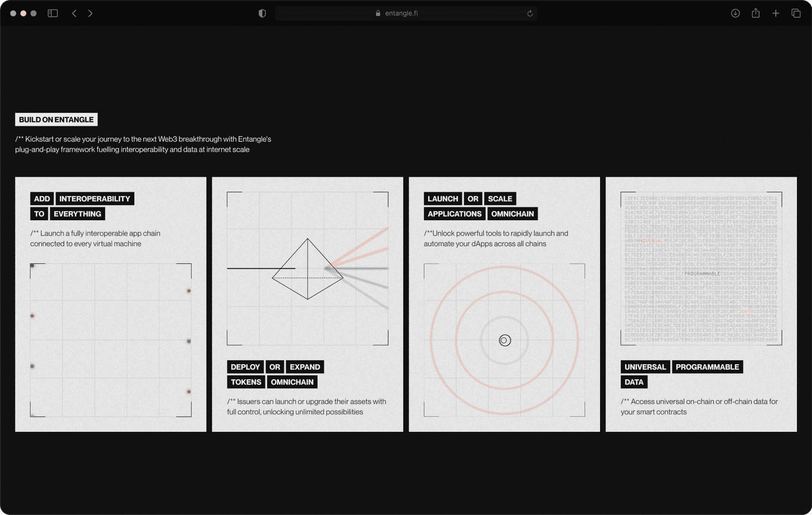The image size is (812, 515).
Task: Click the INTEROPERABILITY tag in the first card
Action: 95,199
